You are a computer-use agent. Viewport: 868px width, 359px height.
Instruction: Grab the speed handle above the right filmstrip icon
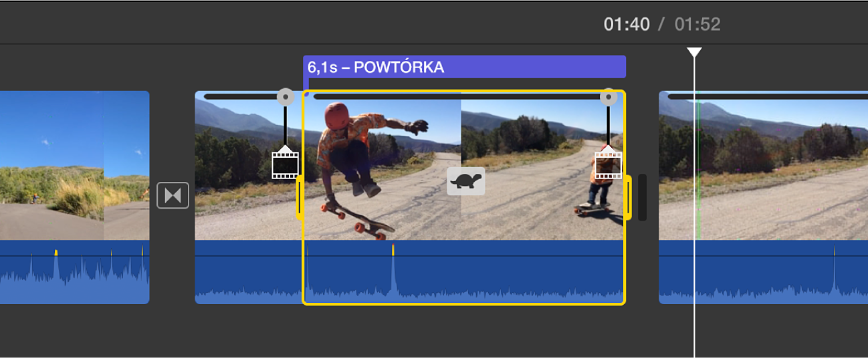click(608, 97)
